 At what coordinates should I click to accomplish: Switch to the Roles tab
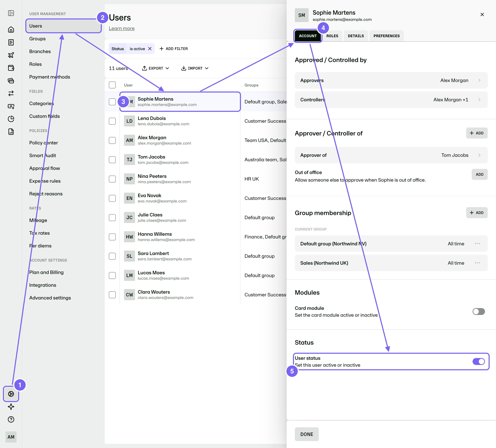[x=332, y=36]
